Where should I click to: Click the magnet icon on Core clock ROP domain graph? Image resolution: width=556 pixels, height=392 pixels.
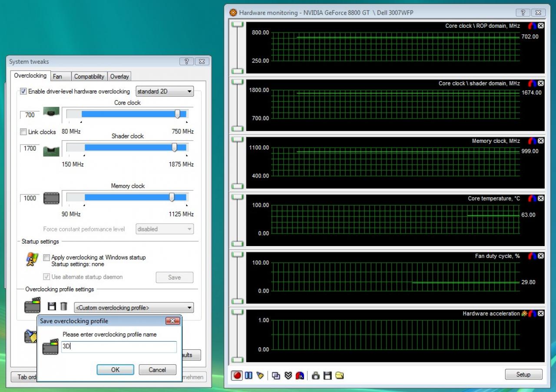(532, 26)
